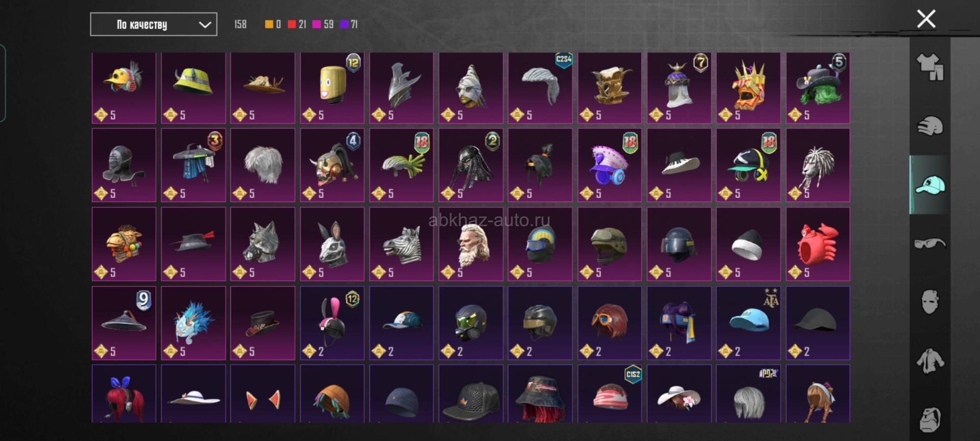Select the golden spiked crown helmet
The width and height of the screenshot is (980, 441).
pos(748,88)
